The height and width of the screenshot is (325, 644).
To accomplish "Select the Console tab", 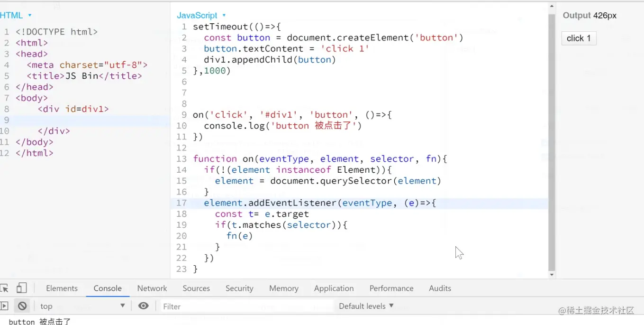I will (x=108, y=288).
